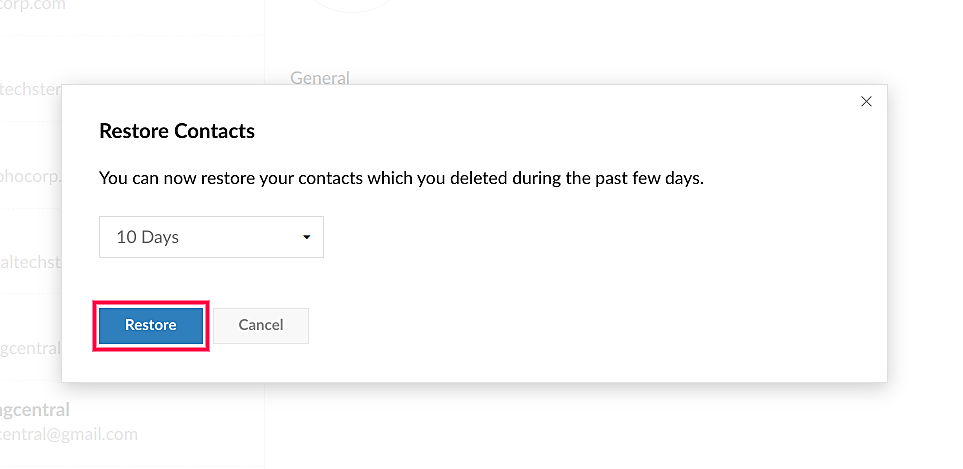Select the techster contact behind the dialog
The height and width of the screenshot is (469, 963).
point(30,89)
